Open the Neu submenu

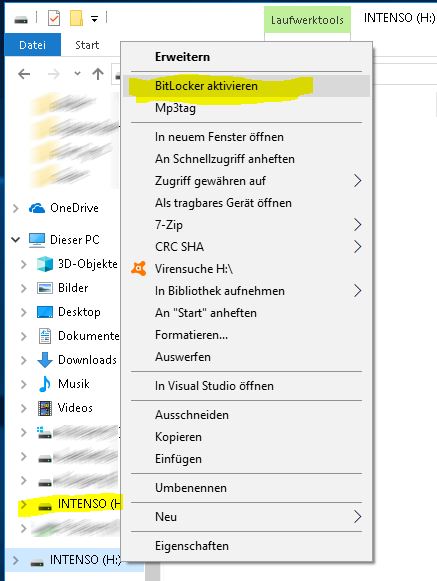tap(246, 517)
